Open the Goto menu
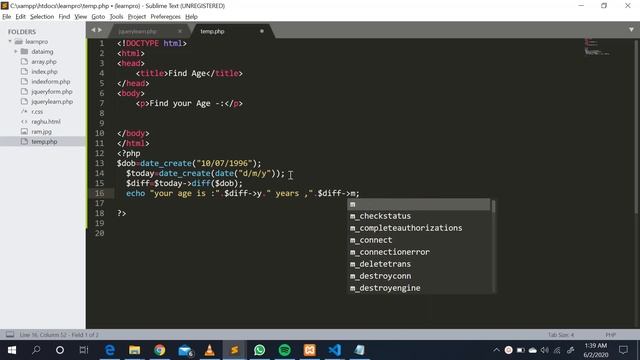 tap(98, 17)
